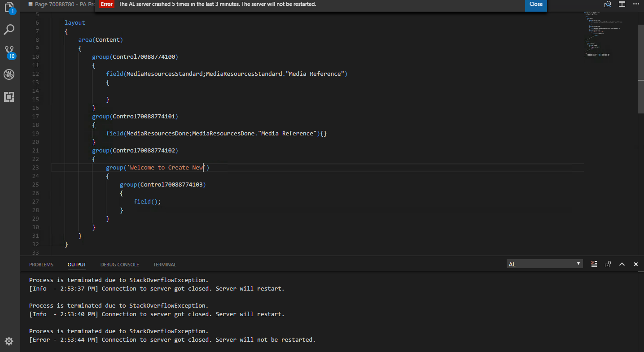Open the Search view in the activity bar

pyautogui.click(x=9, y=30)
